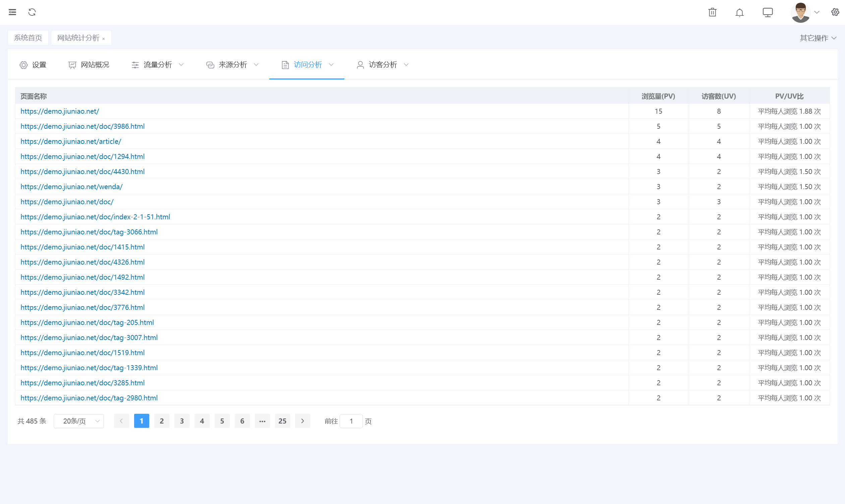The height and width of the screenshot is (504, 845).
Task: Switch to 系统首页 tab
Action: tap(28, 38)
